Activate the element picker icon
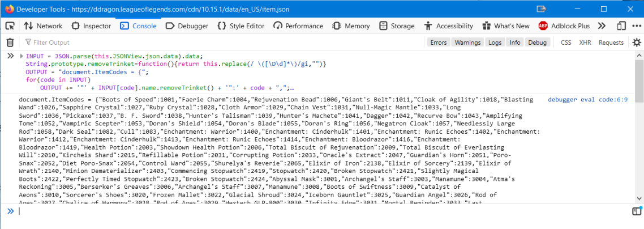Screen dimensions: 644x229 pos(10,26)
